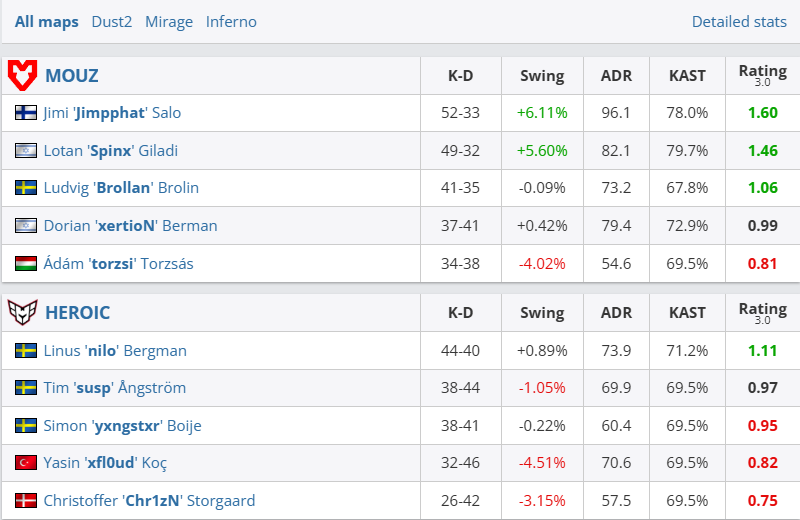Click Chr1zN's Denmark flag icon

[26, 501]
